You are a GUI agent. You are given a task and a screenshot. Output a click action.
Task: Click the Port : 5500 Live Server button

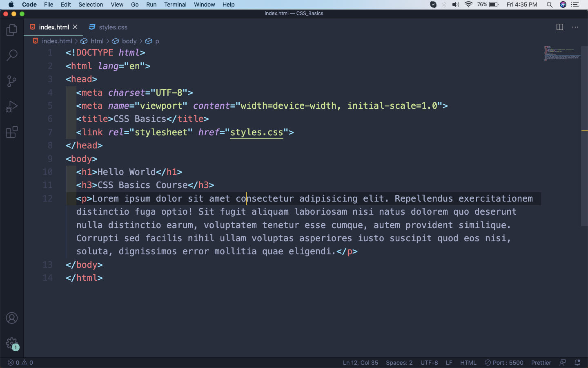coord(504,363)
